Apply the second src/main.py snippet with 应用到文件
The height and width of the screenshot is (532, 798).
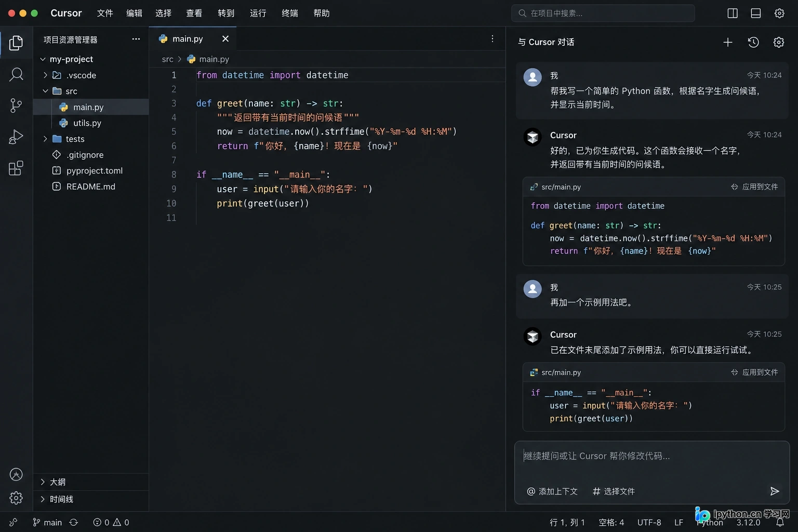(754, 372)
